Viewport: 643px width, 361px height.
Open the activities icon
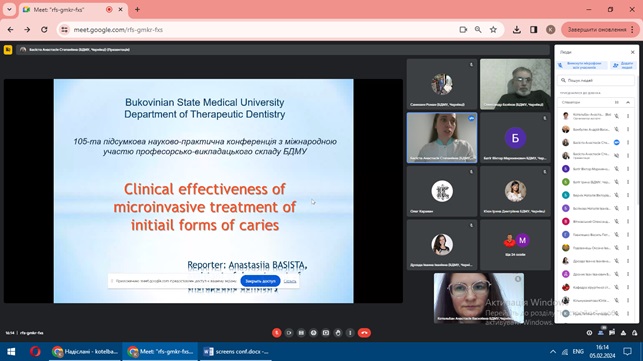pyautogui.click(x=623, y=333)
